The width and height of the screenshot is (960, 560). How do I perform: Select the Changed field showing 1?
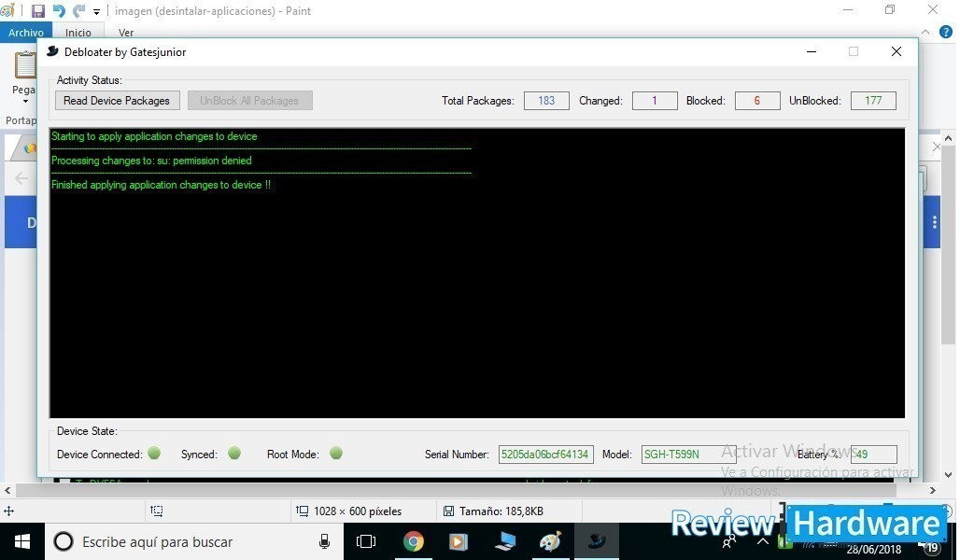click(x=655, y=101)
